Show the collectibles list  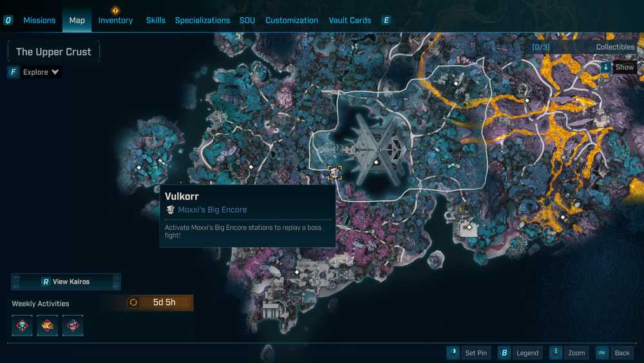(624, 67)
